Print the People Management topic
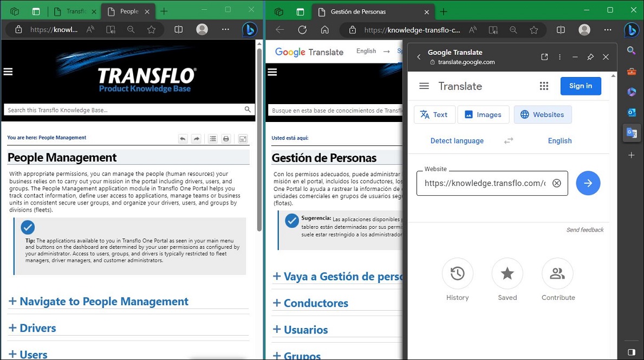This screenshot has width=644, height=360. click(226, 139)
